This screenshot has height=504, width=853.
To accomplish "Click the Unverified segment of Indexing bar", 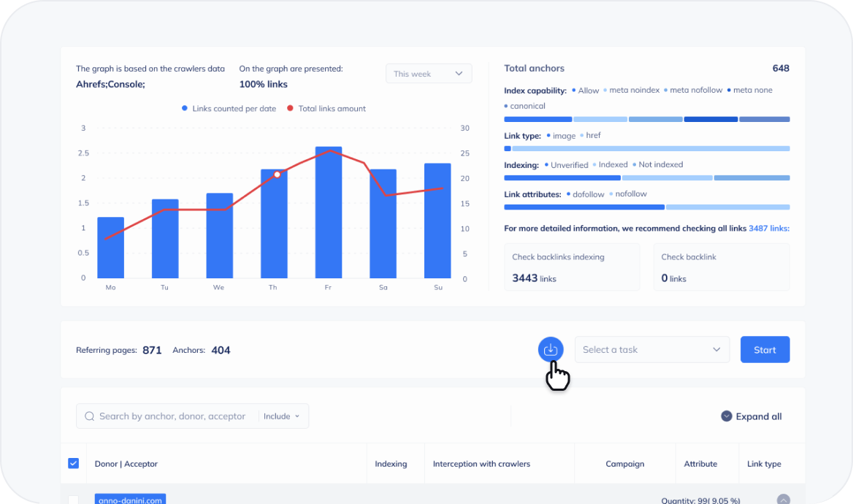I will tap(562, 178).
